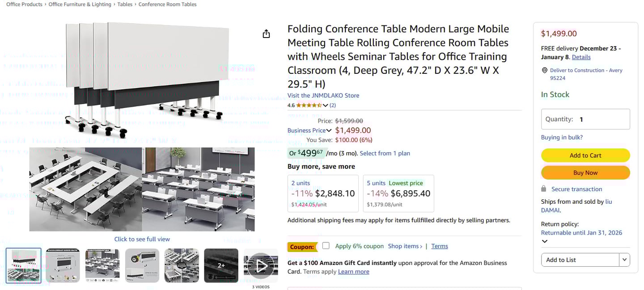Click the share icon beside product image
Image resolution: width=644 pixels, height=290 pixels.
click(266, 34)
